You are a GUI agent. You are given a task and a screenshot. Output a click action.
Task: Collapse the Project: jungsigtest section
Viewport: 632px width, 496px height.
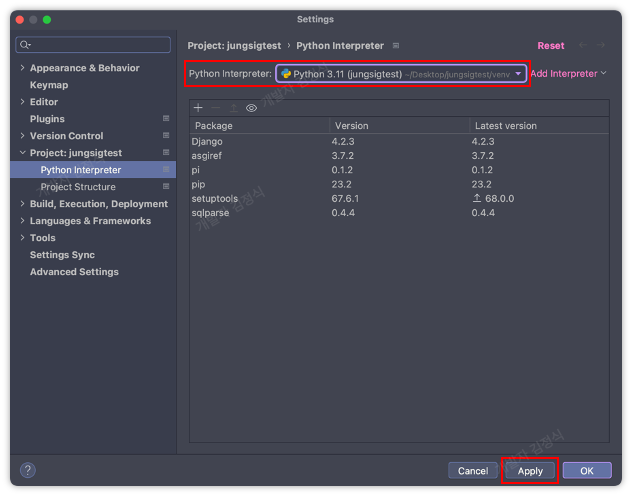[22, 152]
